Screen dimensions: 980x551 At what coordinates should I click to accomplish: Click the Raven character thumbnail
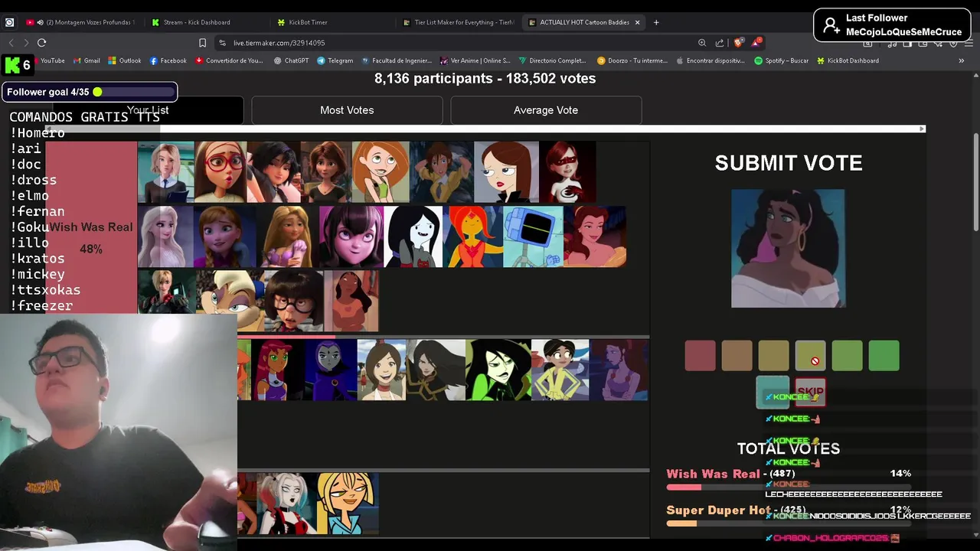tap(332, 370)
